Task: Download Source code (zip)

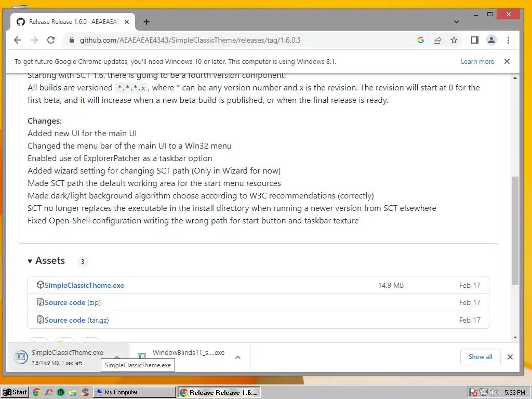Action: [x=73, y=302]
